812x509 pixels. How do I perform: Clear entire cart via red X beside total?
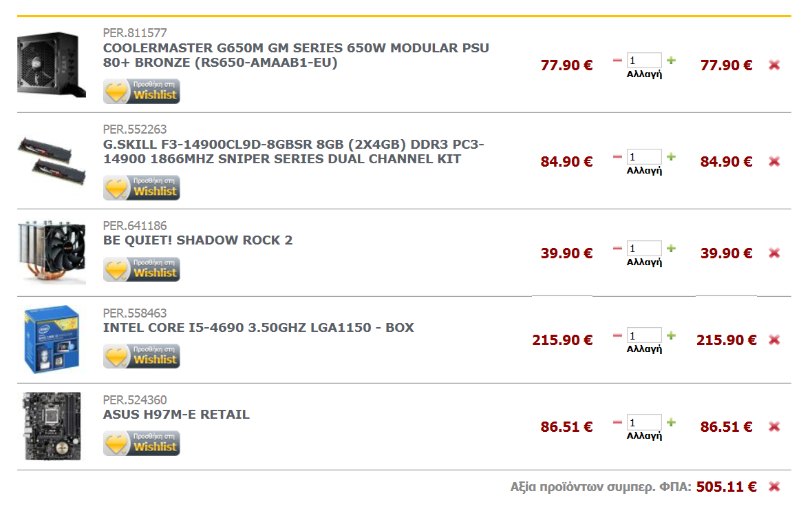point(774,486)
